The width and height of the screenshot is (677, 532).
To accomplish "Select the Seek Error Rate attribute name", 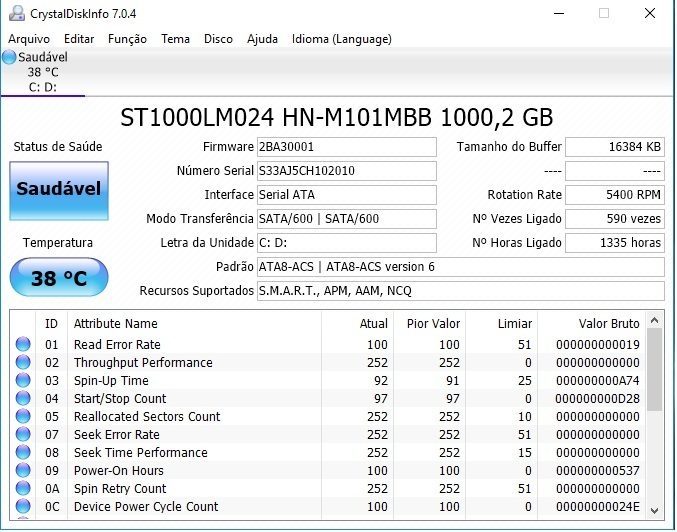I will click(117, 435).
